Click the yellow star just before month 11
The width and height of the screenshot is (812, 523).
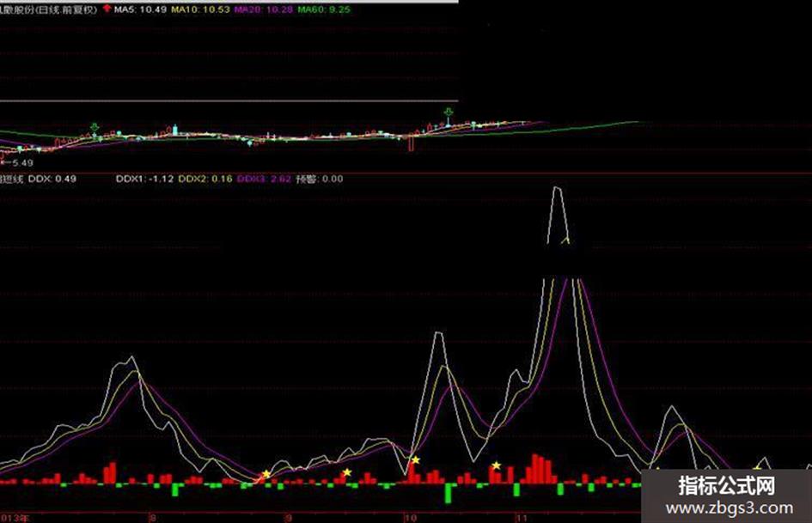496,465
